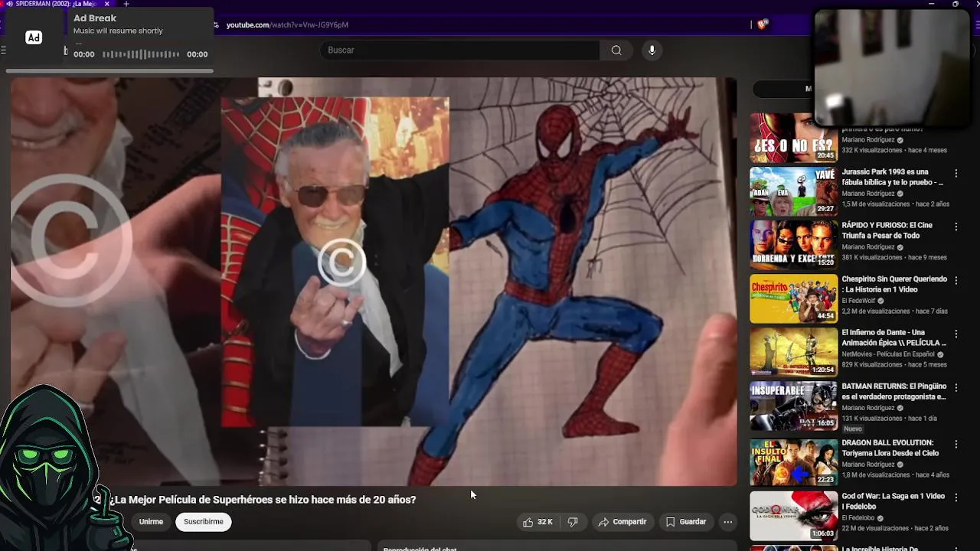Open El Infierno de Dante title link
This screenshot has height=551, width=980.
click(894, 338)
